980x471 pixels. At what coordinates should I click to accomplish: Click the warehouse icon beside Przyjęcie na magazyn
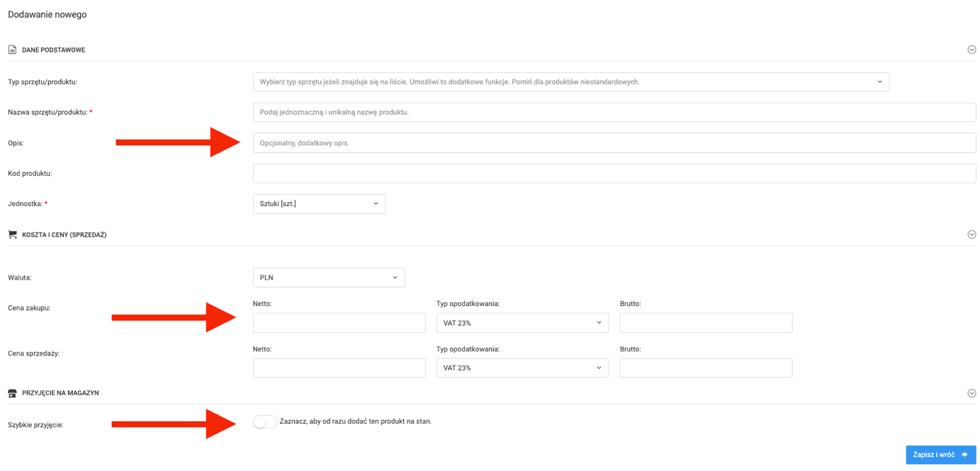[x=12, y=393]
